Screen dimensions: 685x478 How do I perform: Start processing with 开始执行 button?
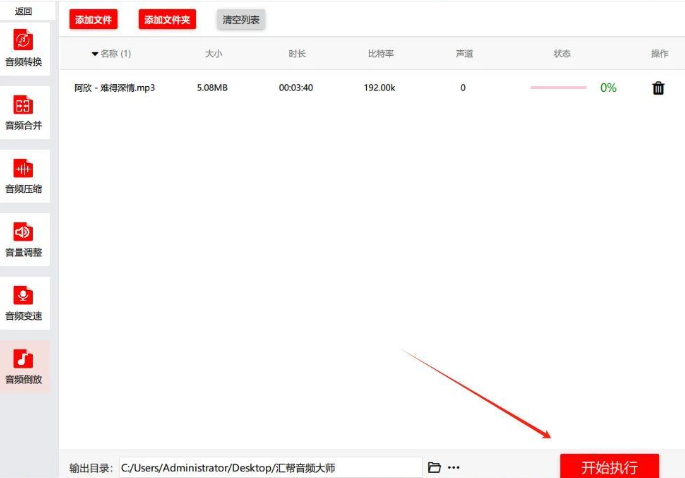coord(609,467)
